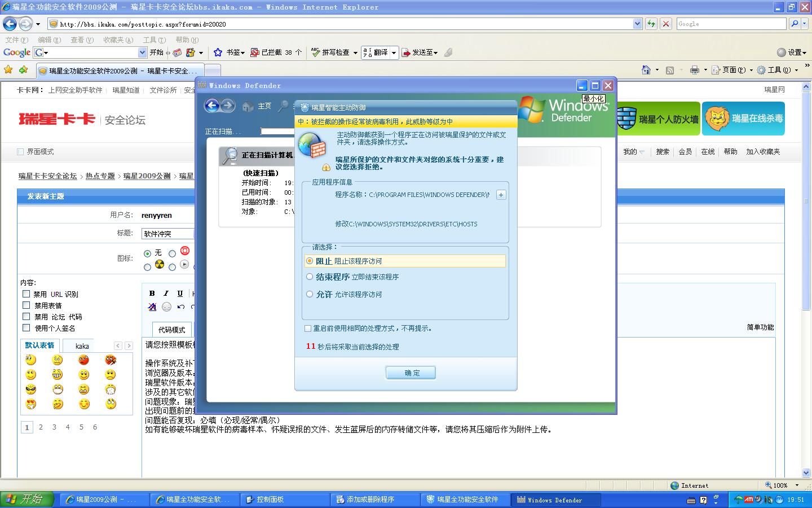Open the Windows 开始 Start button
Viewport: 812px width, 508px height.
27,499
